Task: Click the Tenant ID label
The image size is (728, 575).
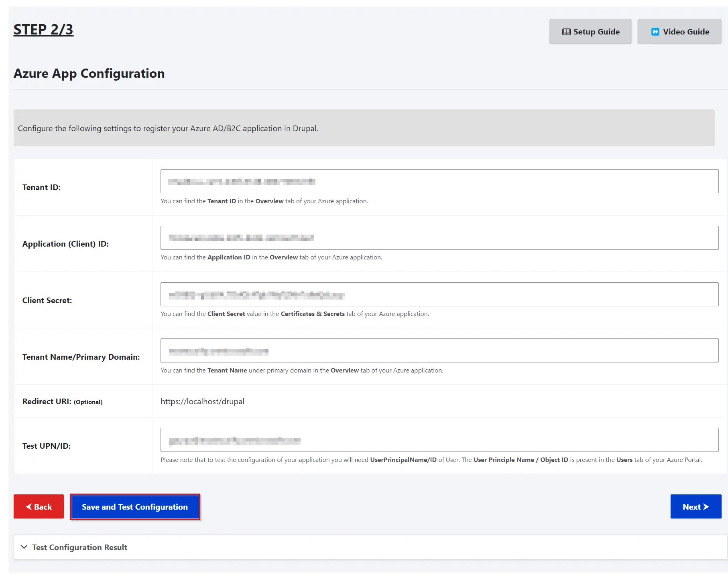Action: (41, 187)
